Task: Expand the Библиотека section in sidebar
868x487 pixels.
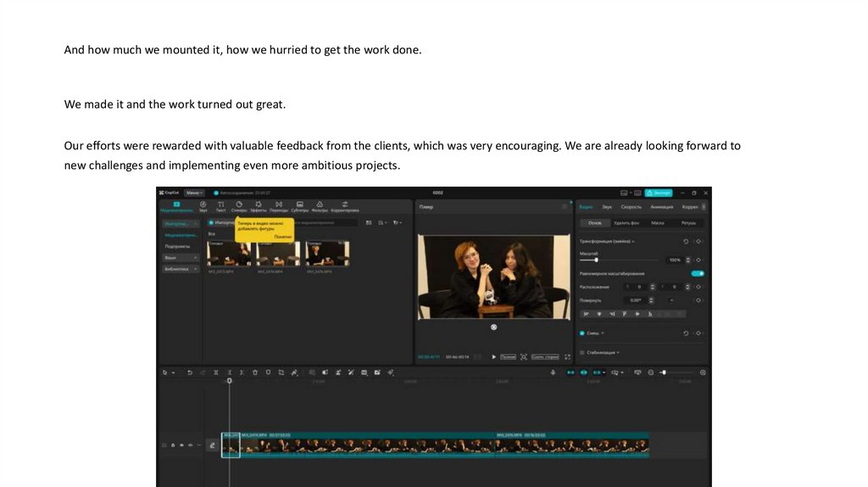Action: (x=181, y=268)
